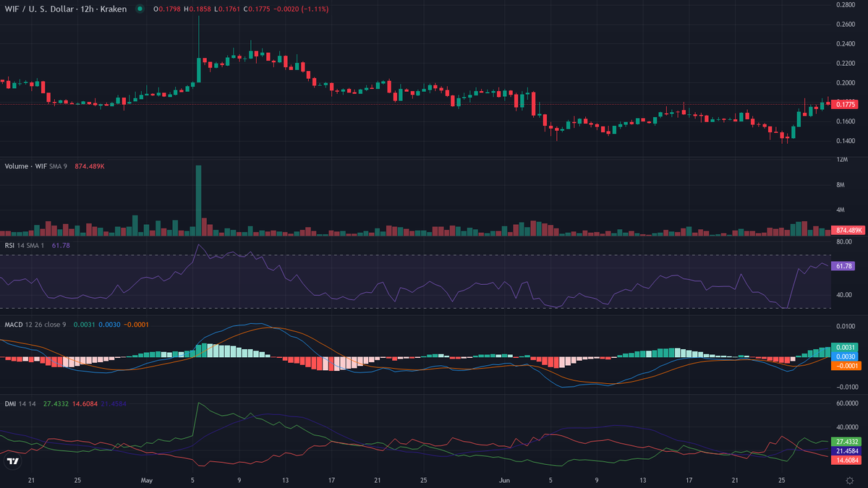
Task: Click the May label on time axis
Action: (147, 480)
